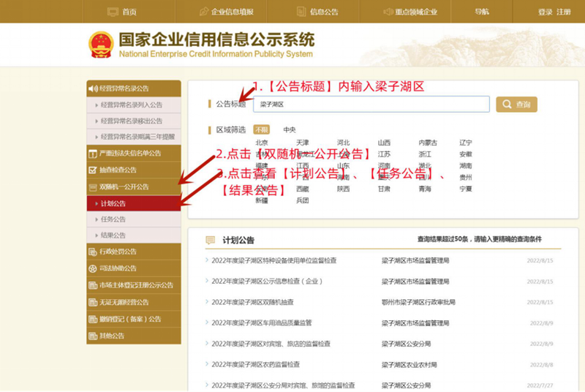Viewport: 585px width, 392px height.
Task: Click the document icon beside 信息公告
Action: [x=301, y=12]
